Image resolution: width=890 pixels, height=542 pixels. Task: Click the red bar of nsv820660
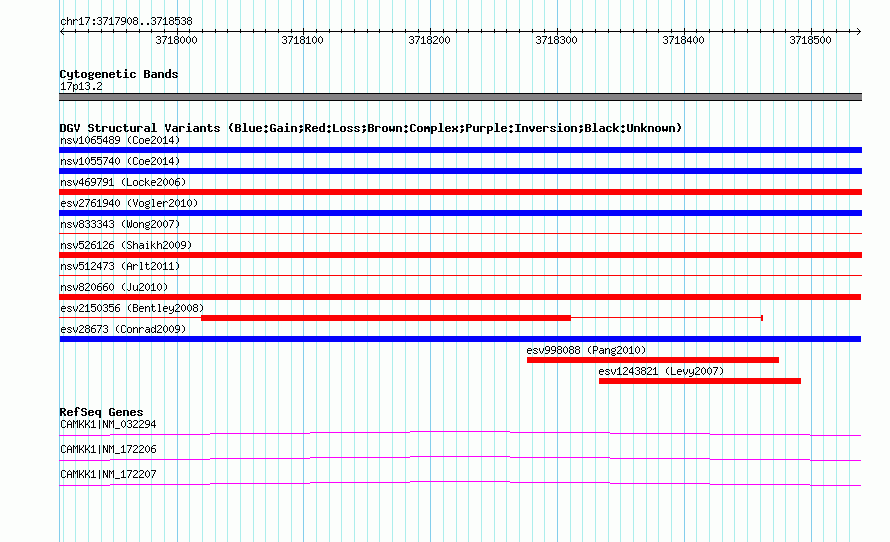460,297
